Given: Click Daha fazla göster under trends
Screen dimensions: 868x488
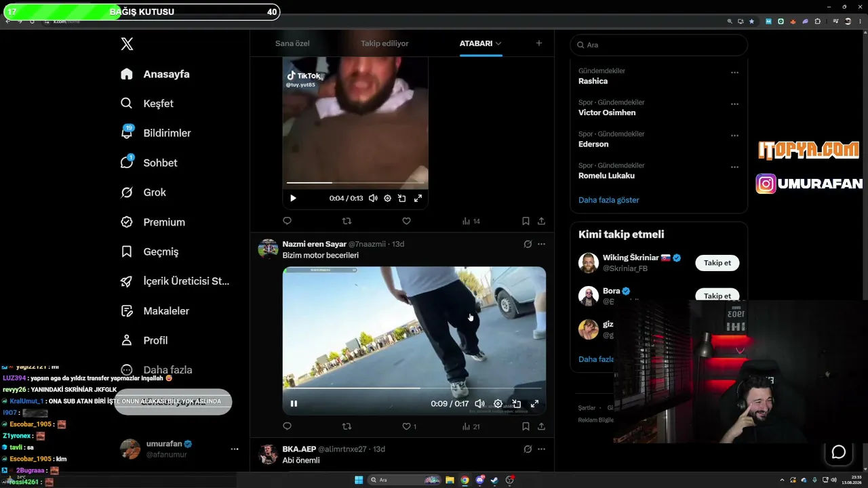Looking at the screenshot, I should [609, 200].
